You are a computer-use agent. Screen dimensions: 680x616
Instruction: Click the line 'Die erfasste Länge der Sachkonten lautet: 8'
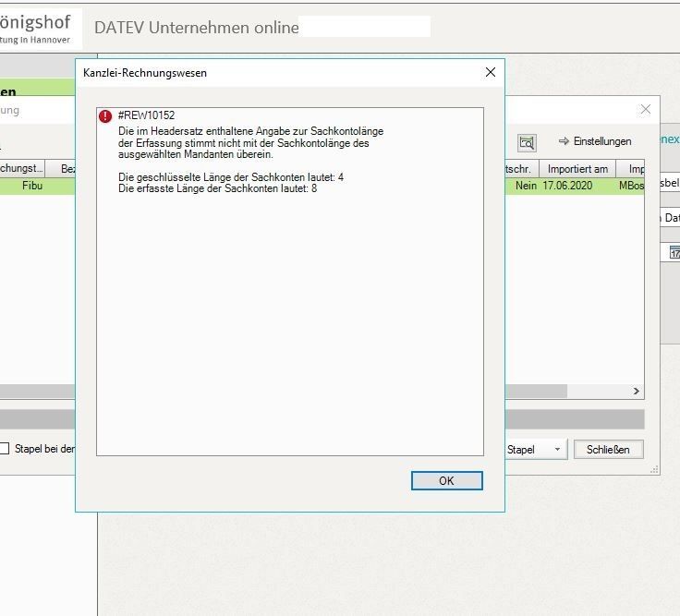click(217, 188)
